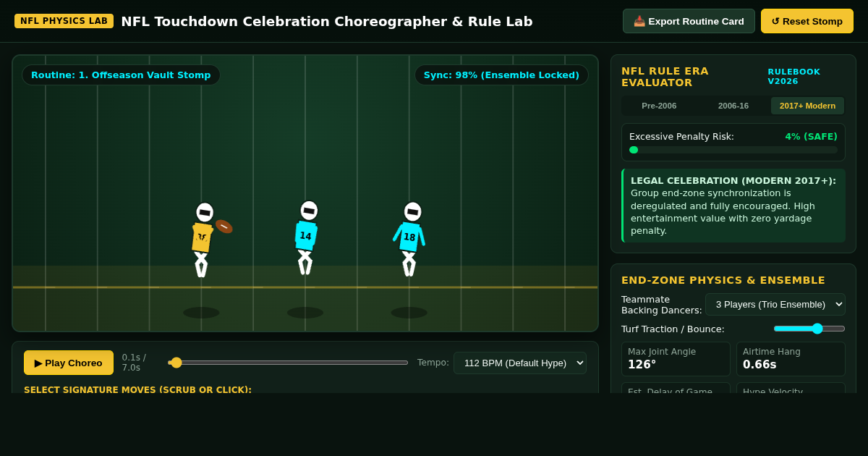Screen dimensions: 868x456
Task: Click Export Routine Card button
Action: 689,21
